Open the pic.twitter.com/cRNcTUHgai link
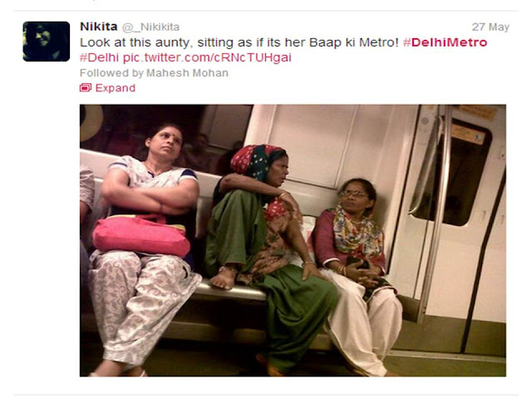Image resolution: width=532 pixels, height=399 pixels. 207,57
